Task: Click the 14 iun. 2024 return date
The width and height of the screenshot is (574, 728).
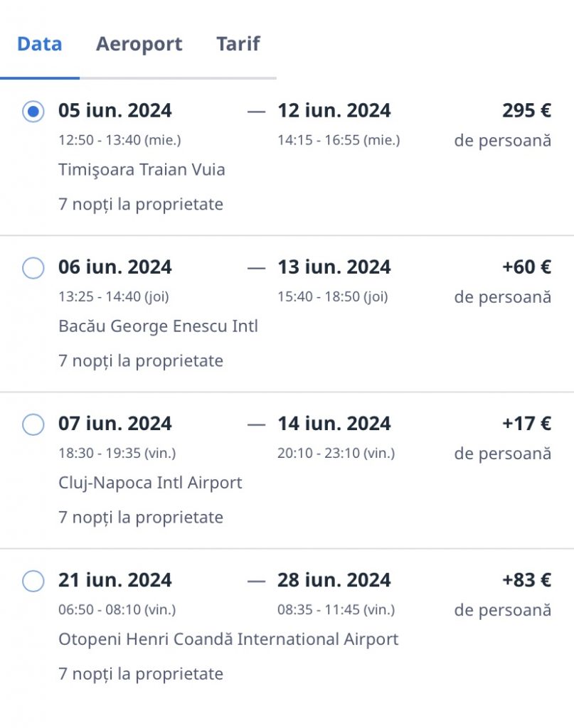Action: [x=334, y=424]
